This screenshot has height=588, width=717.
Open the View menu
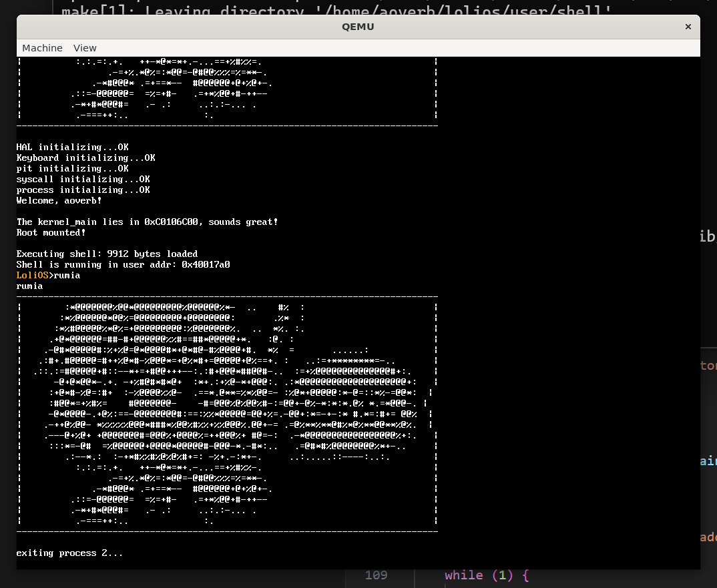tap(85, 48)
